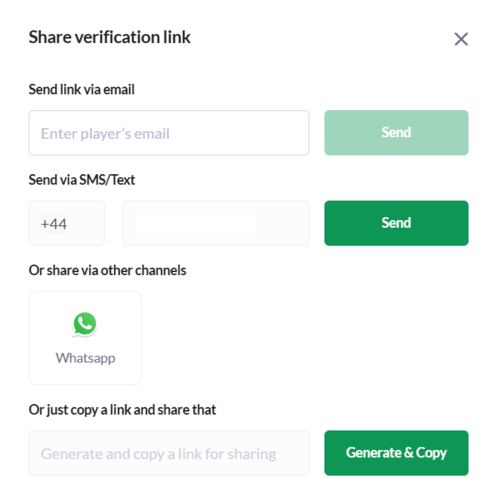Focus the phone number input box
495x502 pixels.
click(x=216, y=223)
